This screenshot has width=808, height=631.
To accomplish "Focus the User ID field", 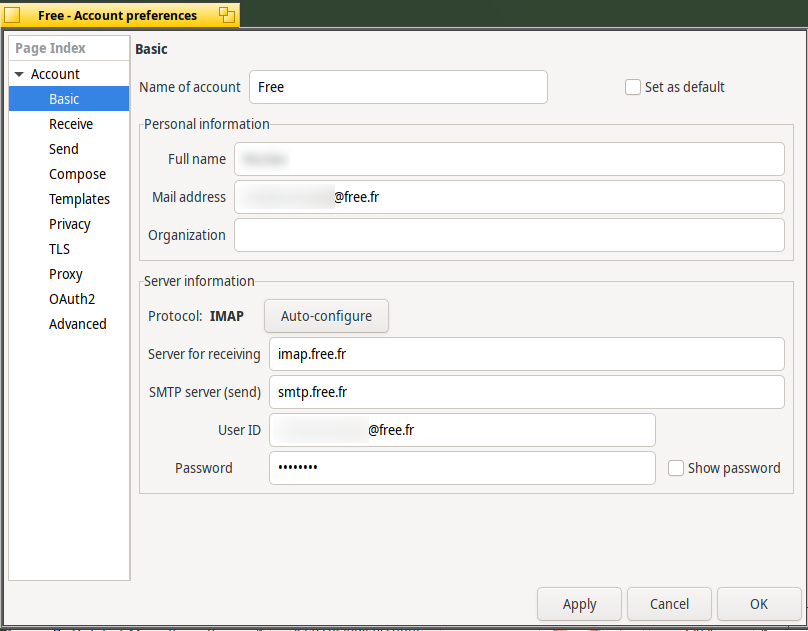I will tap(462, 430).
